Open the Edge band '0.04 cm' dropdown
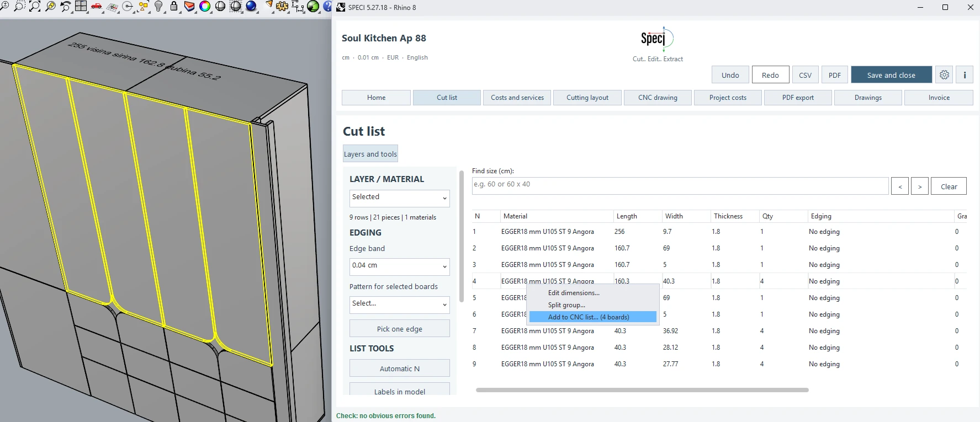 coord(400,266)
